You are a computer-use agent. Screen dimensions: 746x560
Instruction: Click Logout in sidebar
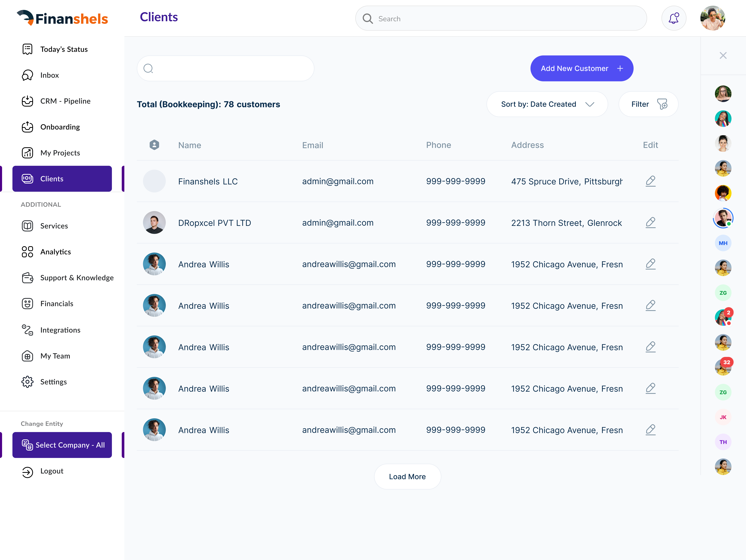tap(62, 471)
